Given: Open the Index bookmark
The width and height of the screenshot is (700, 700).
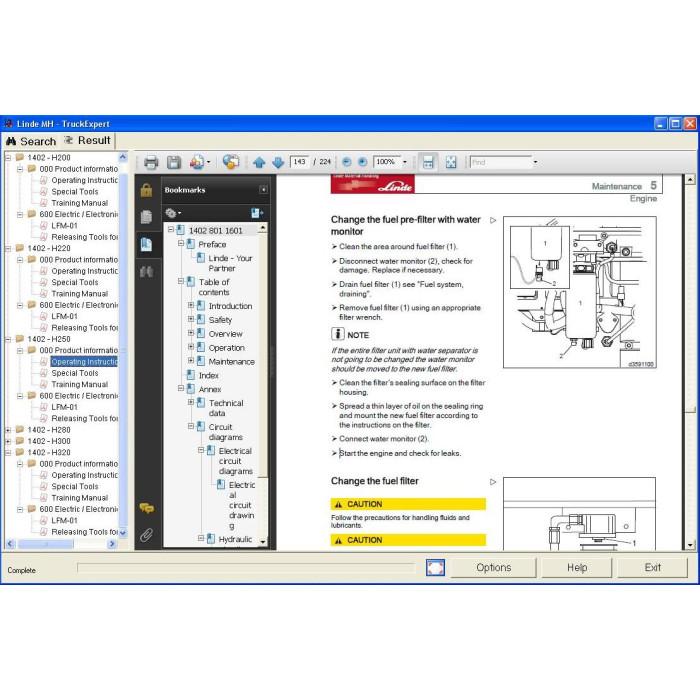Looking at the screenshot, I should click(208, 375).
